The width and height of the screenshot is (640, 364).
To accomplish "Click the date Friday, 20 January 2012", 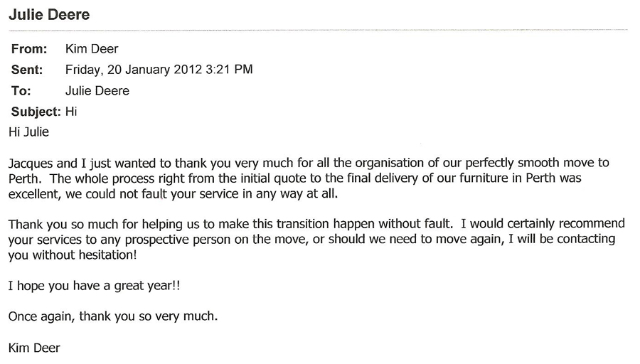I will click(x=134, y=70).
